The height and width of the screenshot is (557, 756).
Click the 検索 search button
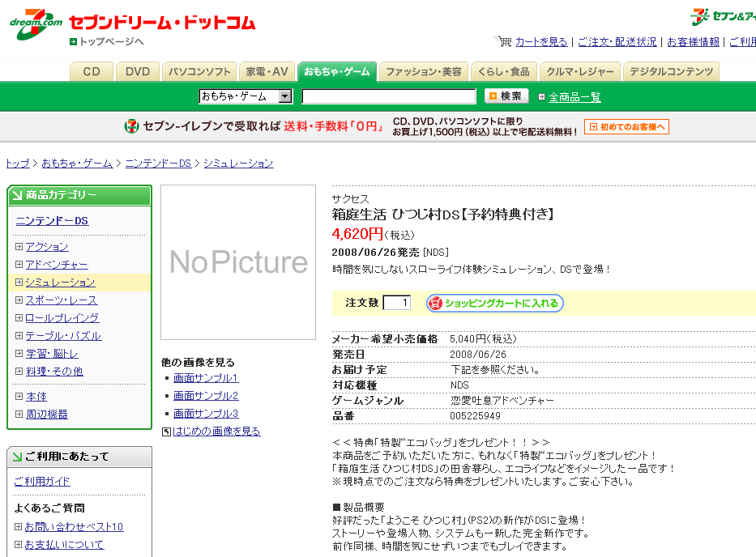click(506, 96)
